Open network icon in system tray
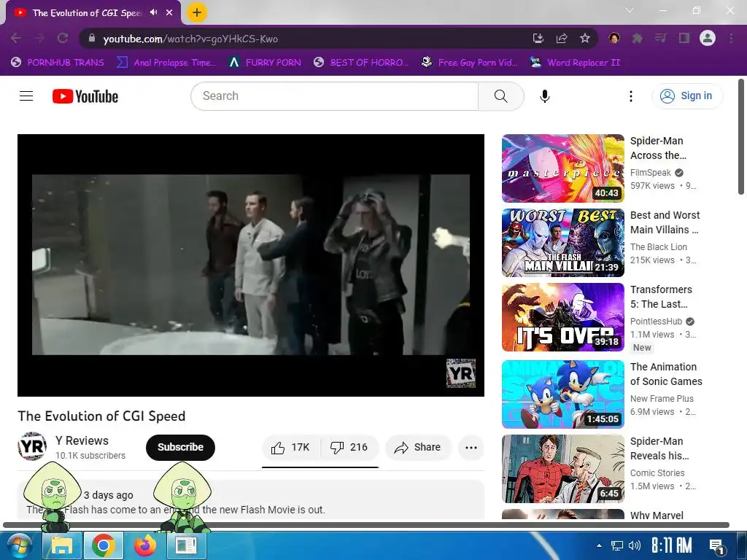747x560 pixels. pyautogui.click(x=617, y=545)
